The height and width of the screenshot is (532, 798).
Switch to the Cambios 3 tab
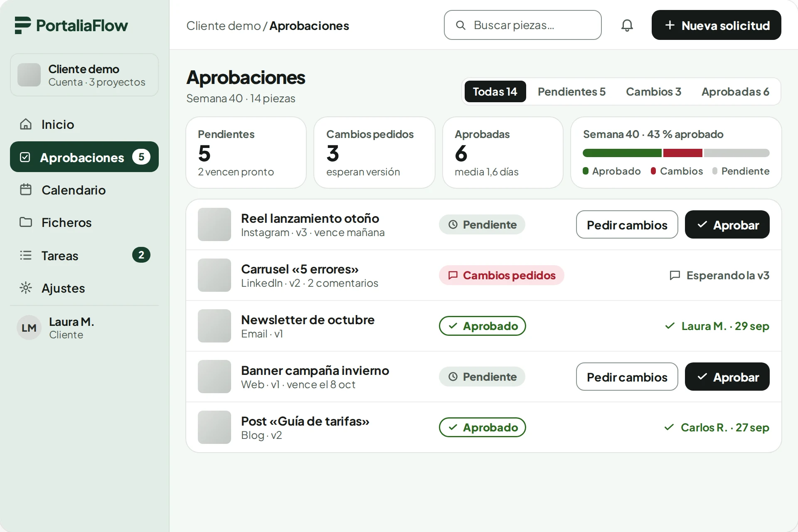coord(653,91)
